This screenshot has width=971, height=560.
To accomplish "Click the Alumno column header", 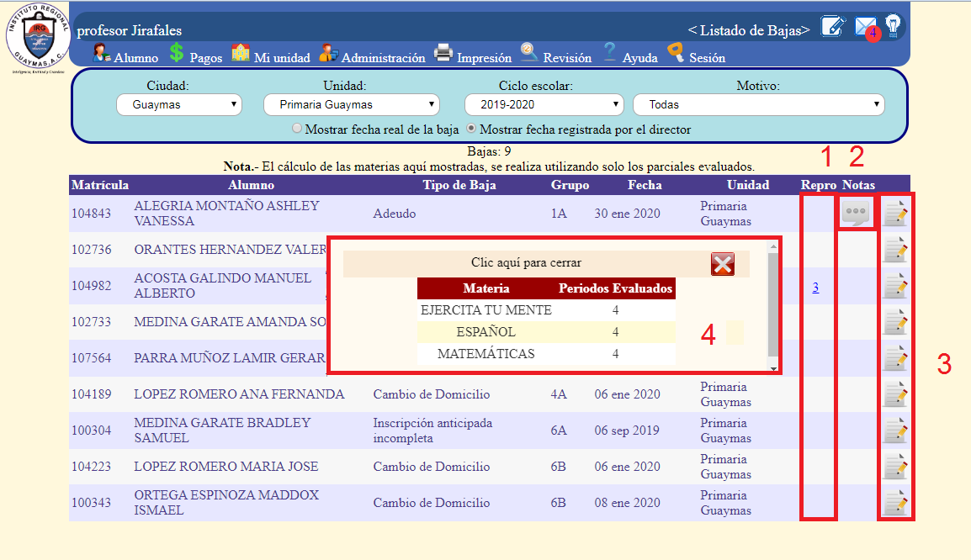I will click(251, 185).
